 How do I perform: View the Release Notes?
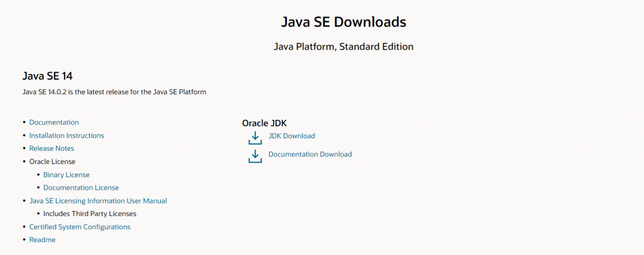click(52, 148)
